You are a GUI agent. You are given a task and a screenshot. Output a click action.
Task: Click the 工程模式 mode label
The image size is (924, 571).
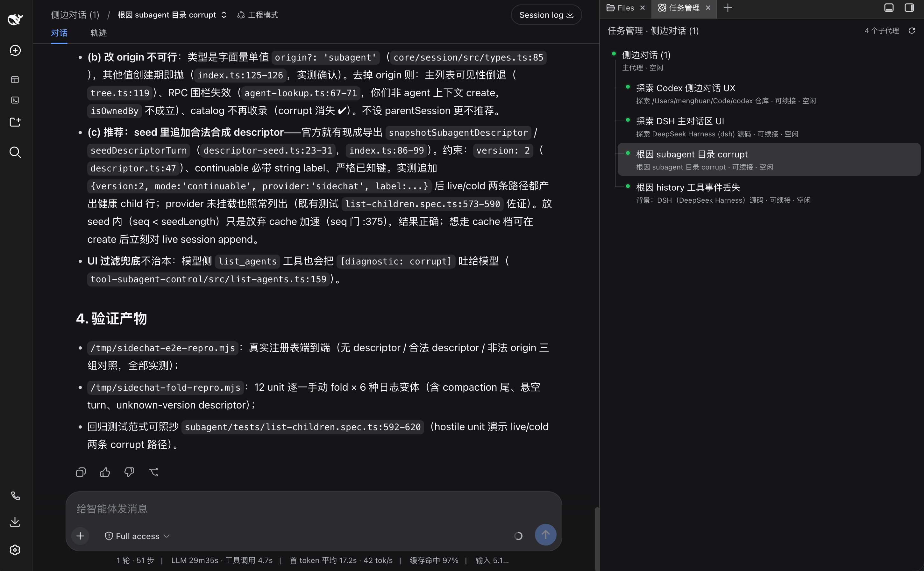tap(258, 15)
